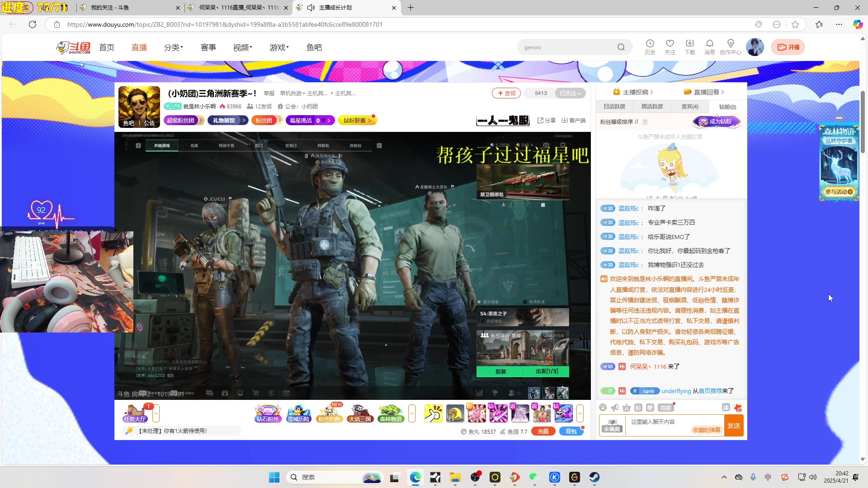Click the 充值 recharge button
The height and width of the screenshot is (488, 868).
click(x=543, y=432)
